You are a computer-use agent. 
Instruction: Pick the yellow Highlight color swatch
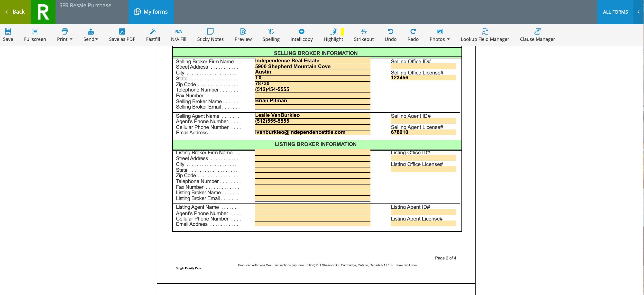(342, 31)
